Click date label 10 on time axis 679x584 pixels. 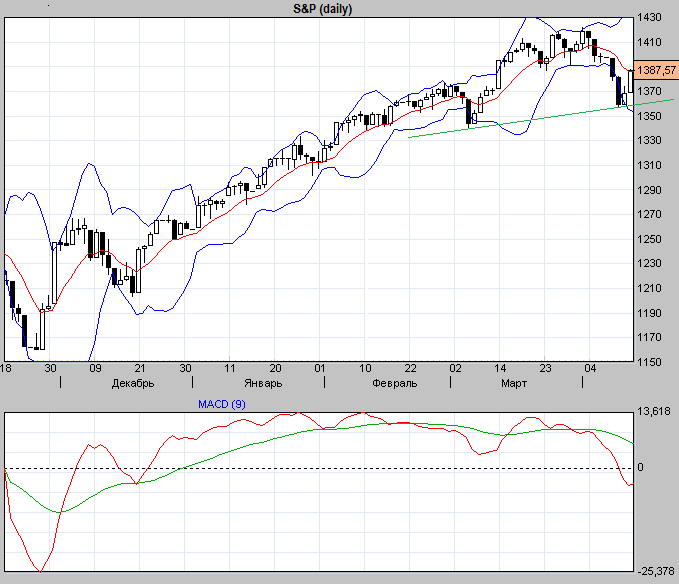[x=365, y=368]
